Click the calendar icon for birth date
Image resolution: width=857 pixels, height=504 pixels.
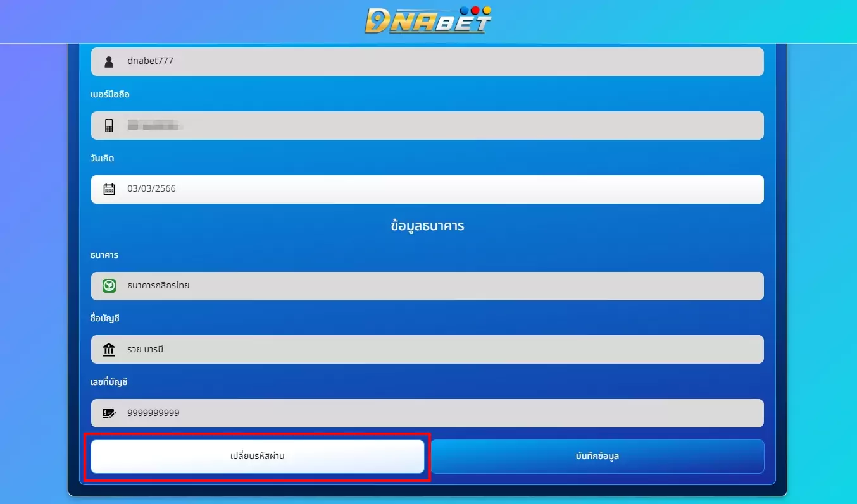(109, 188)
